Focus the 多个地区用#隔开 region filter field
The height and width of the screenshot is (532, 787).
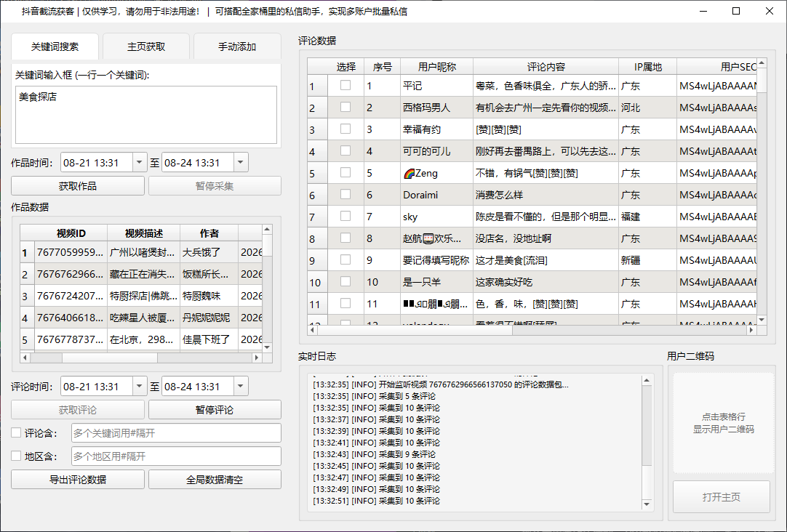[176, 456]
